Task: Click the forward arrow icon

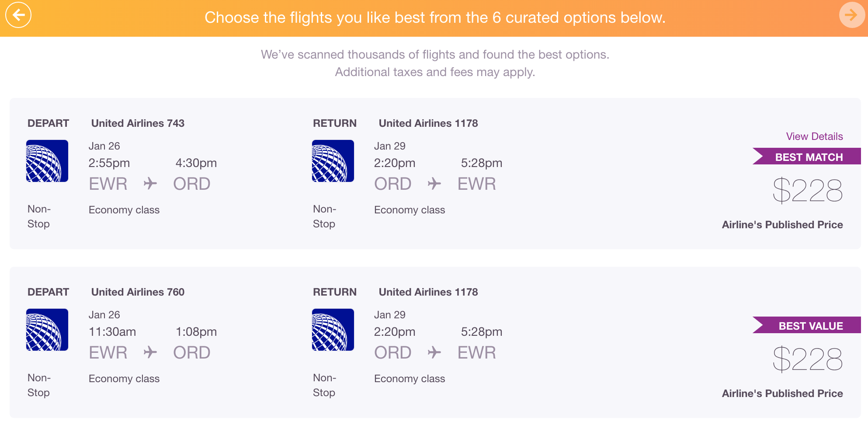Action: point(852,15)
